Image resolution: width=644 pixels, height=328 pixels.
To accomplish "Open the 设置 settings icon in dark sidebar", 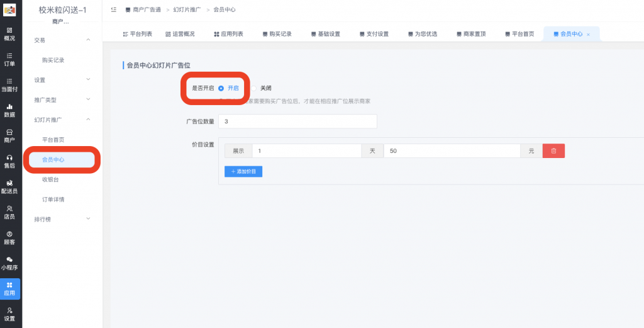I will [9, 314].
